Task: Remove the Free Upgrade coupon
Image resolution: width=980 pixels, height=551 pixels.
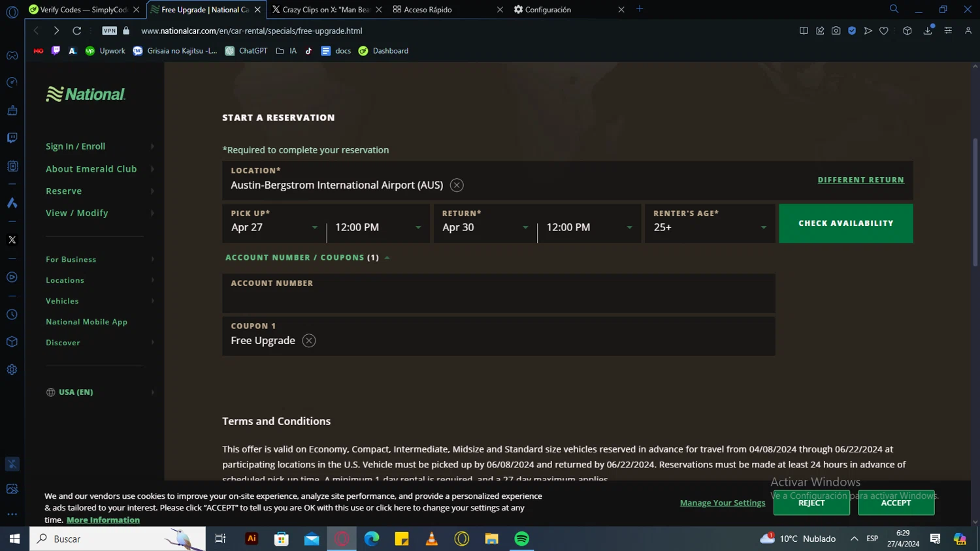Action: [309, 341]
